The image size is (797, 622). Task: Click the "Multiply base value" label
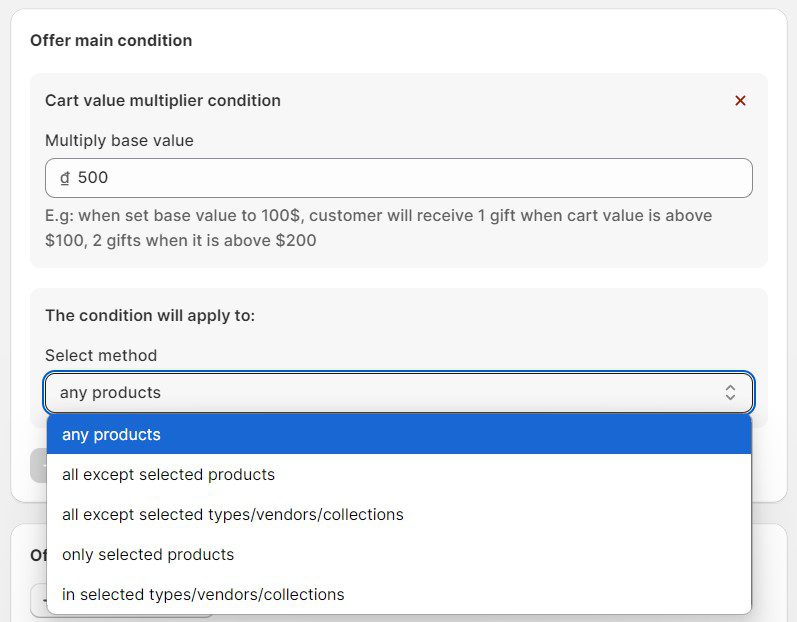119,141
